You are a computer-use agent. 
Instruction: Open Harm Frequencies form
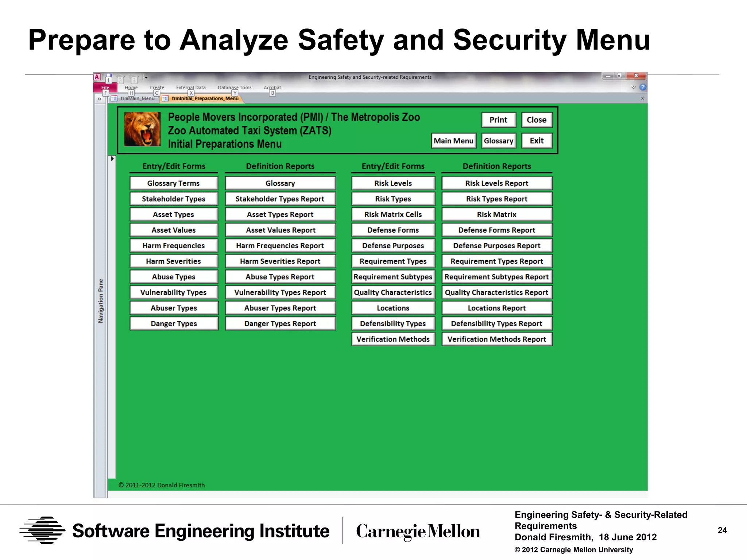pos(174,246)
